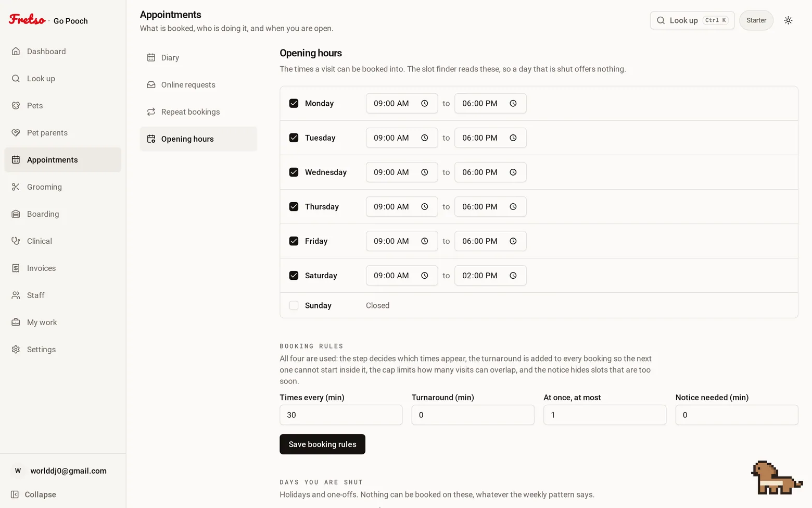Click the Grooming scissors icon

tap(16, 187)
